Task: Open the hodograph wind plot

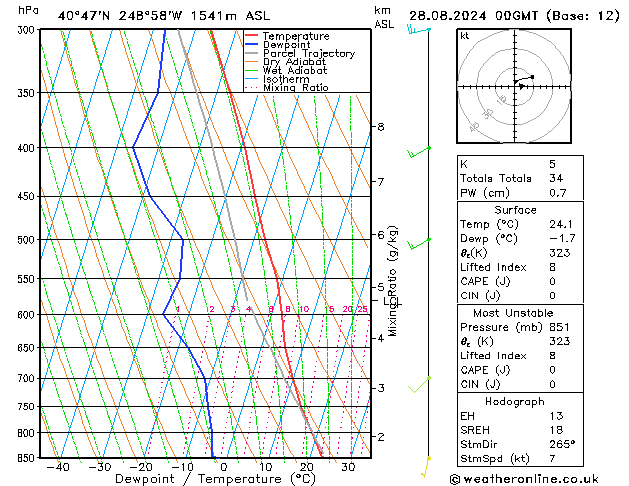Action: tap(514, 86)
